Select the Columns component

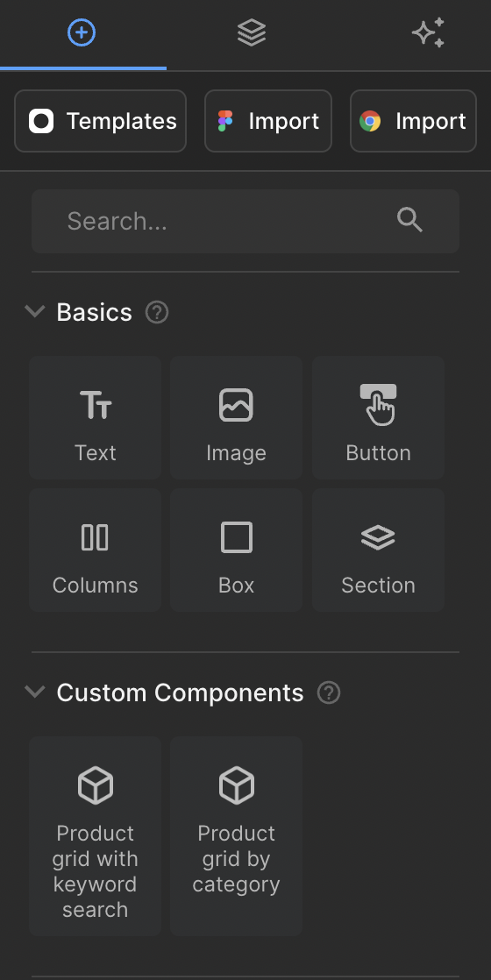[95, 550]
